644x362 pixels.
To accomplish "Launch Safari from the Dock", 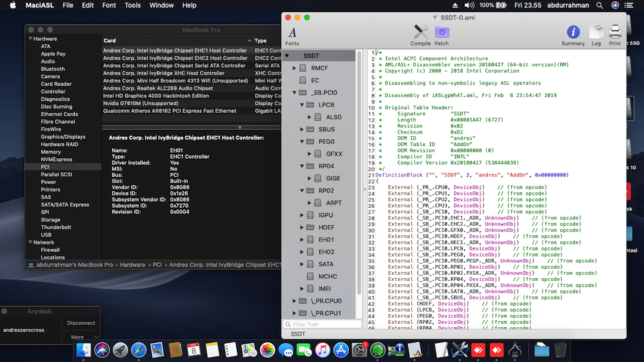I will pyautogui.click(x=139, y=349).
